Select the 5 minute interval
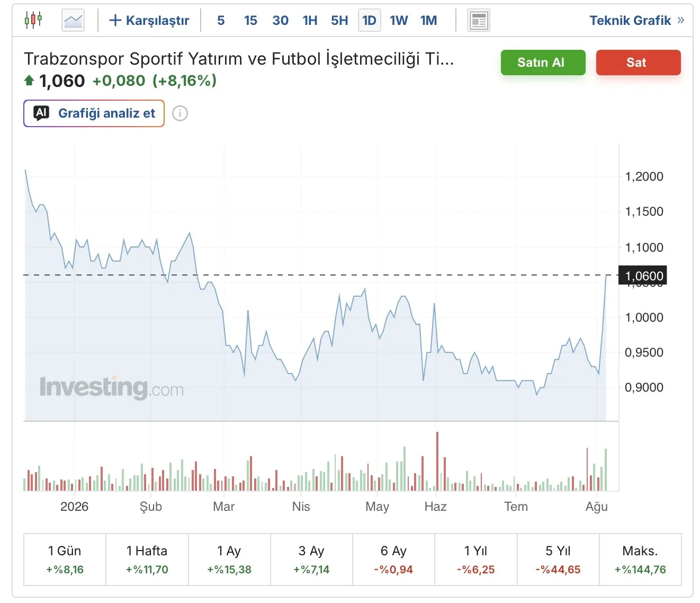Viewport: 700px width, 603px height. (221, 21)
